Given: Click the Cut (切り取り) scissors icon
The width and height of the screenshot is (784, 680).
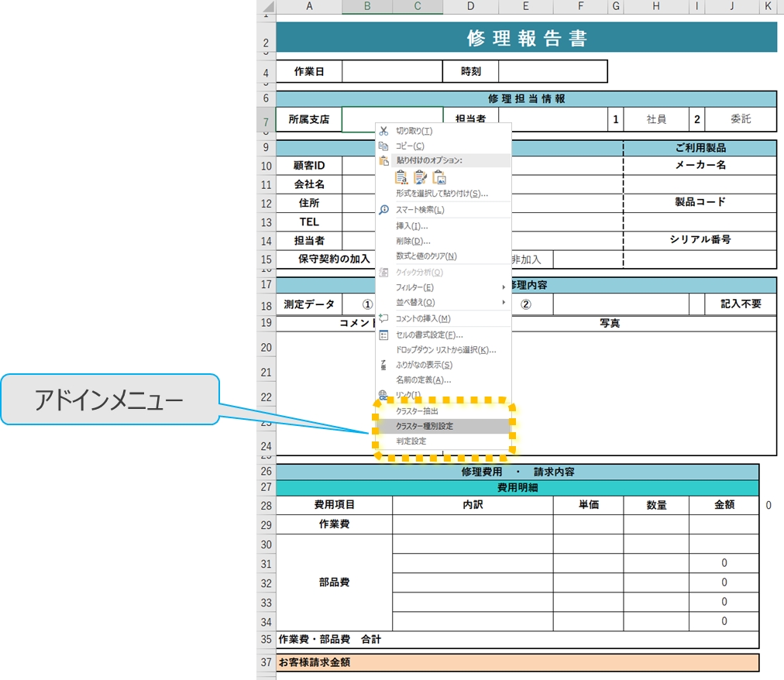Looking at the screenshot, I should 383,131.
